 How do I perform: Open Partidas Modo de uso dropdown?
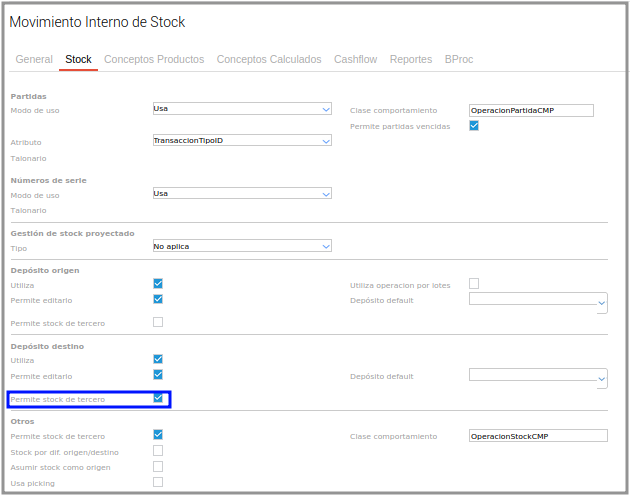(x=241, y=110)
